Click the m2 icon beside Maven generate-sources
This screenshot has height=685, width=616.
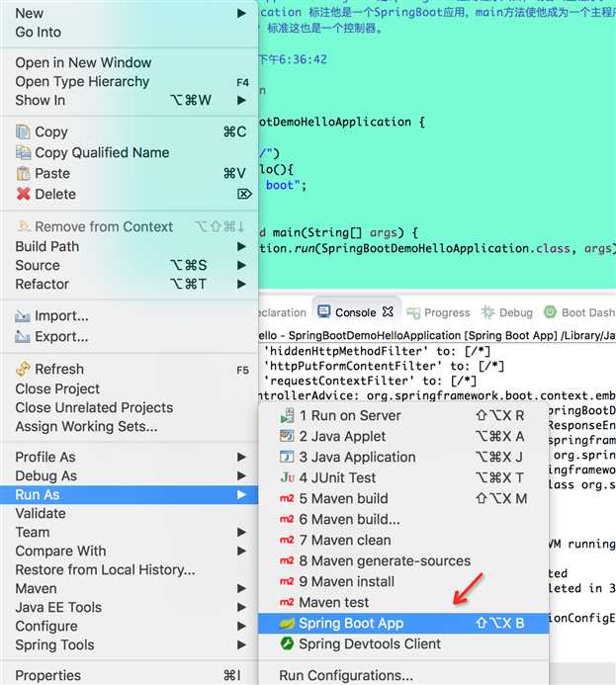pos(287,560)
